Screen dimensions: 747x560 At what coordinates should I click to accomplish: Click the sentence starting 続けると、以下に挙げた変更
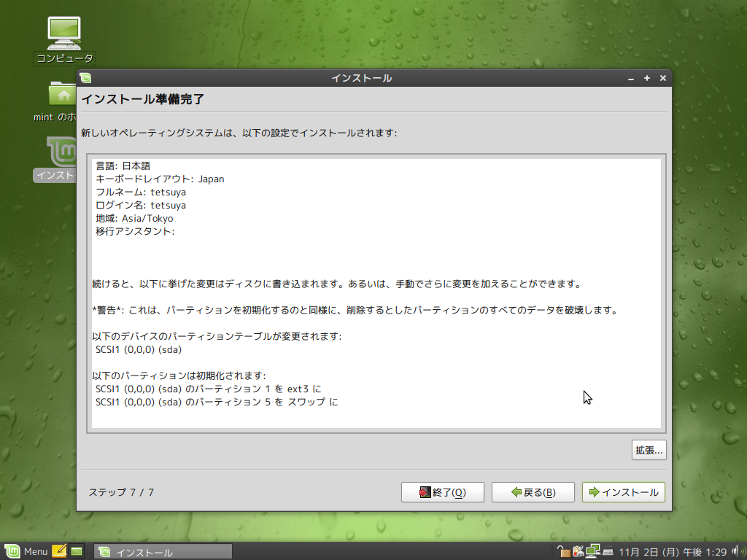[x=337, y=284]
